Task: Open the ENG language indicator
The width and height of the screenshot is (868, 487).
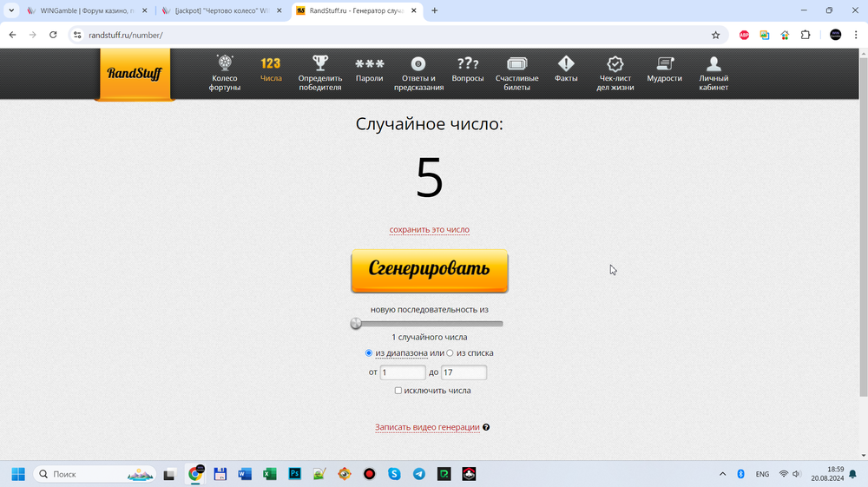Action: click(x=762, y=474)
